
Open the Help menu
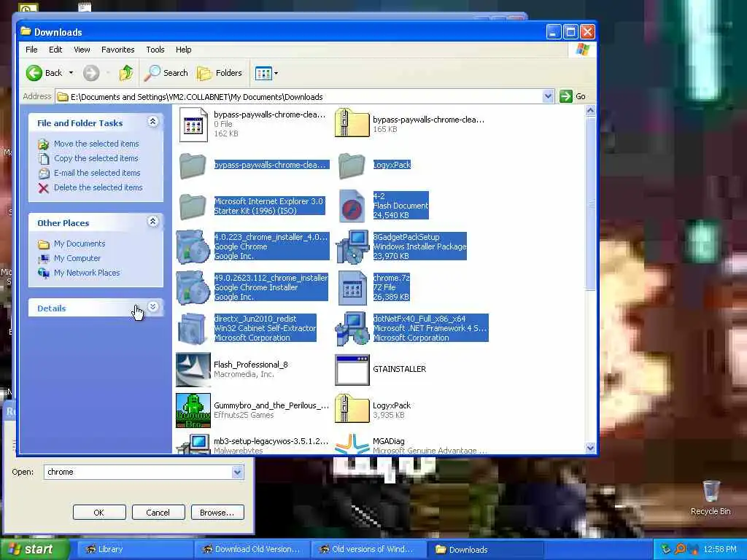183,50
